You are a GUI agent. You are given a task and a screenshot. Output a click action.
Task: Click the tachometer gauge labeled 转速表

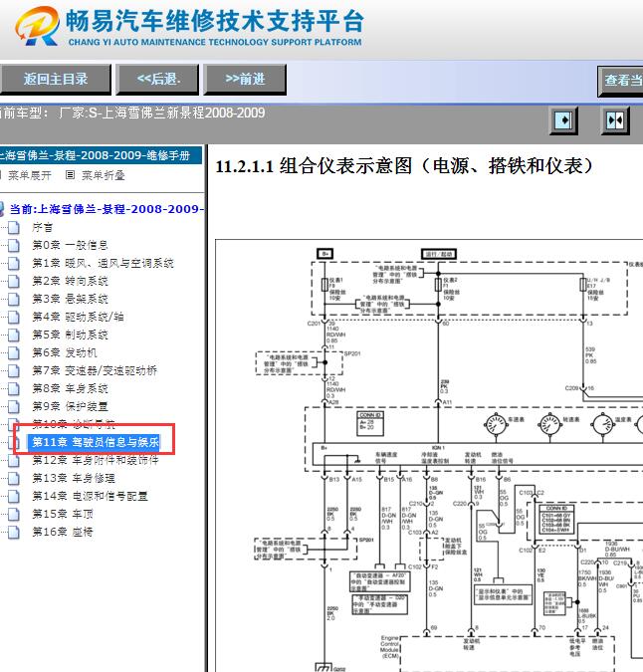point(549,425)
